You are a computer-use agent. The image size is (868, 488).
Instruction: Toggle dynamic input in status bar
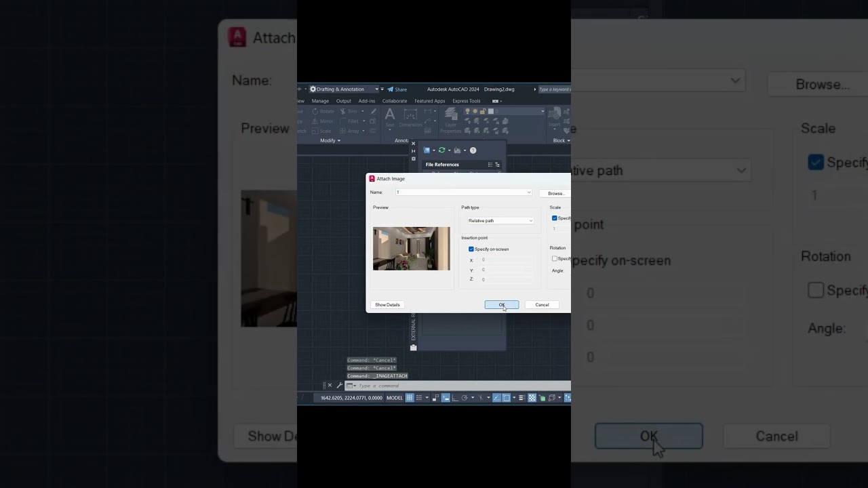446,398
